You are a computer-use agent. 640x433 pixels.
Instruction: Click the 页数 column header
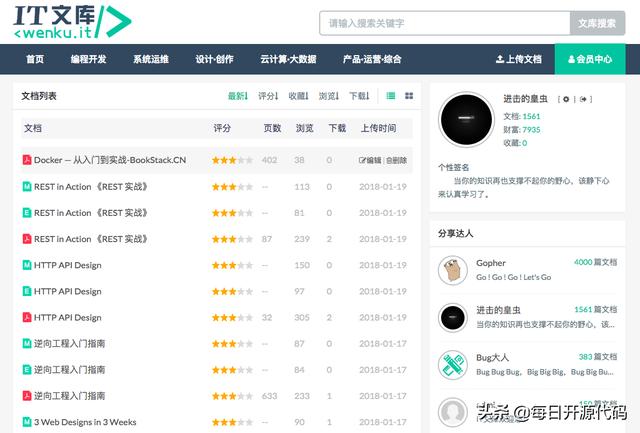272,128
